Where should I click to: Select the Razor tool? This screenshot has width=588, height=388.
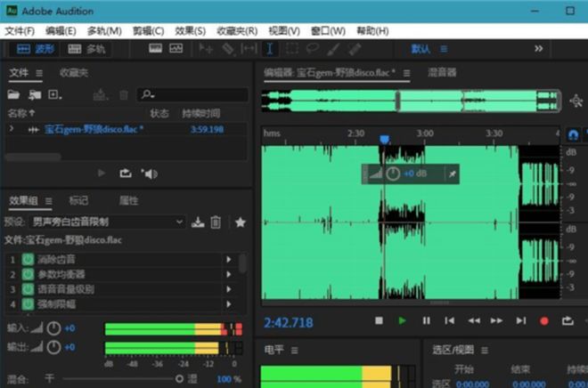point(228,49)
